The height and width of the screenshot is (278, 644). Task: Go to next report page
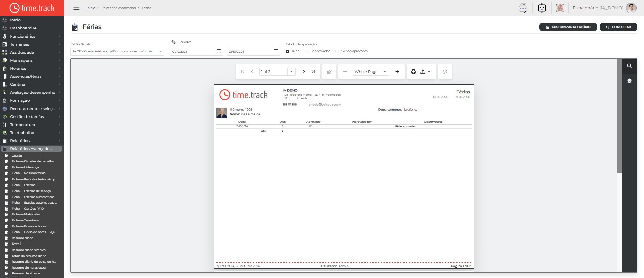tap(304, 72)
